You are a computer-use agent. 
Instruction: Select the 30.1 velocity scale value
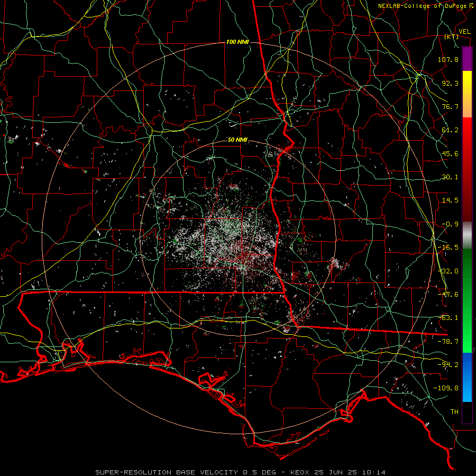[450, 177]
